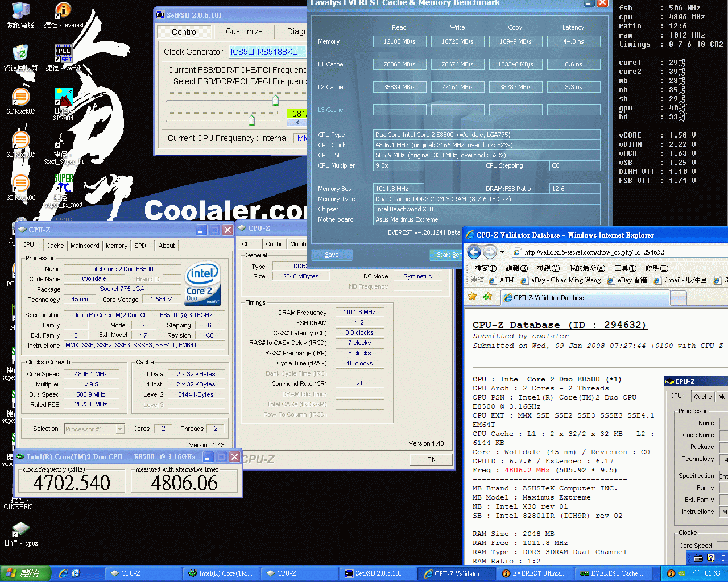Select the 3DMark03 desktop shortcut

(x=20, y=99)
